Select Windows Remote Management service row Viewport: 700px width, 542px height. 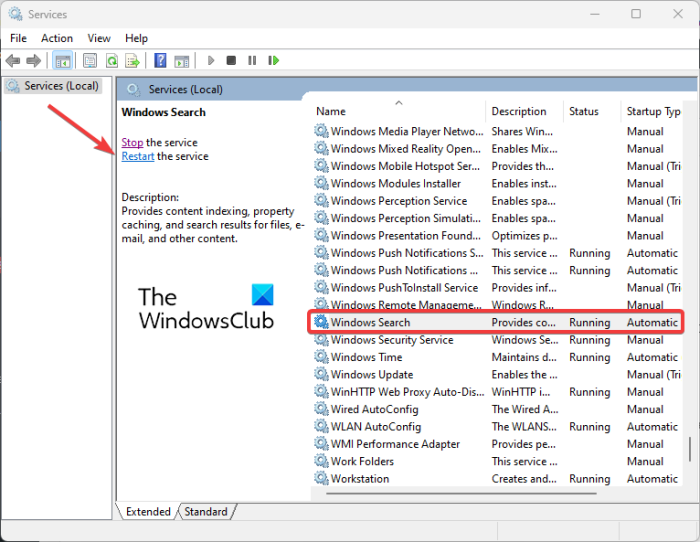[x=497, y=304]
